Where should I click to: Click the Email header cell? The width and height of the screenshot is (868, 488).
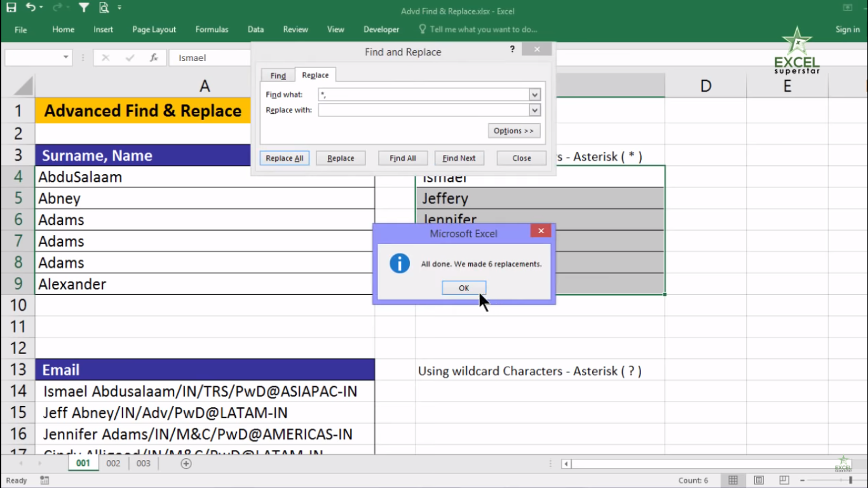[x=205, y=370]
